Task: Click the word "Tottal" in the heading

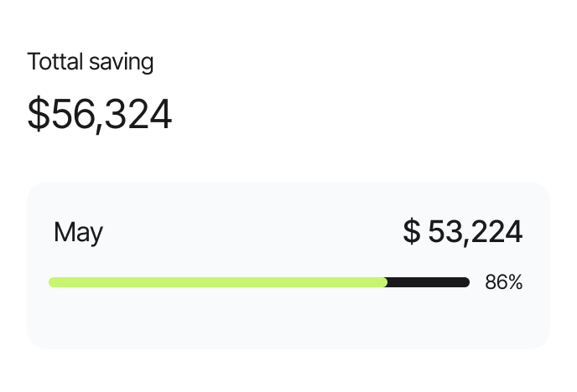Action: [55, 62]
